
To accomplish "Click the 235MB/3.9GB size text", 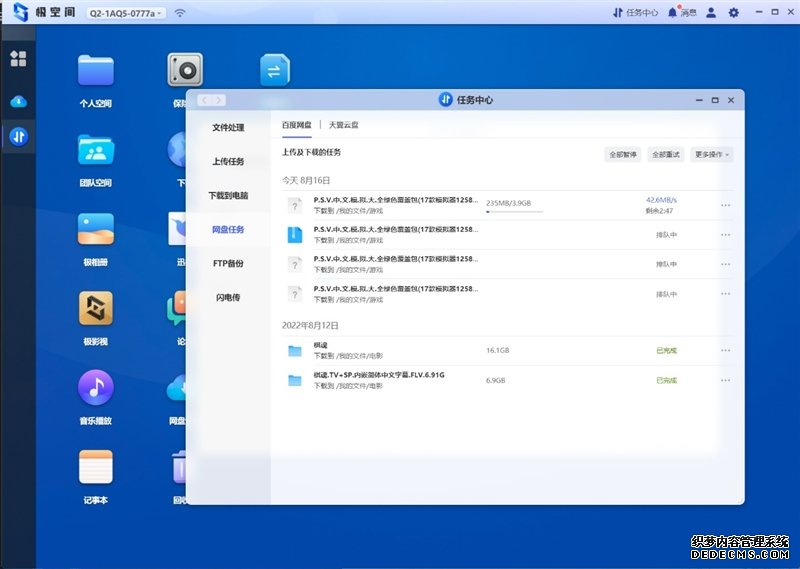I will [x=508, y=203].
